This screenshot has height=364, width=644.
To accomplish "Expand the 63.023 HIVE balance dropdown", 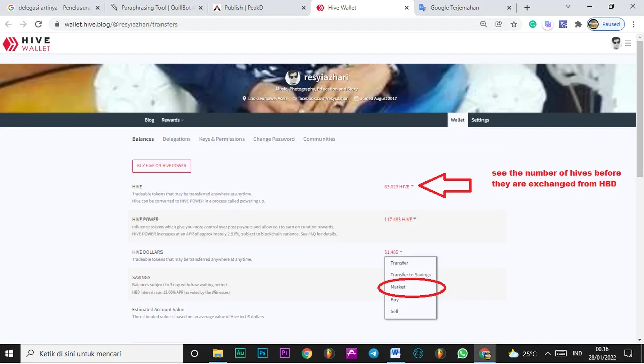I will coord(399,187).
